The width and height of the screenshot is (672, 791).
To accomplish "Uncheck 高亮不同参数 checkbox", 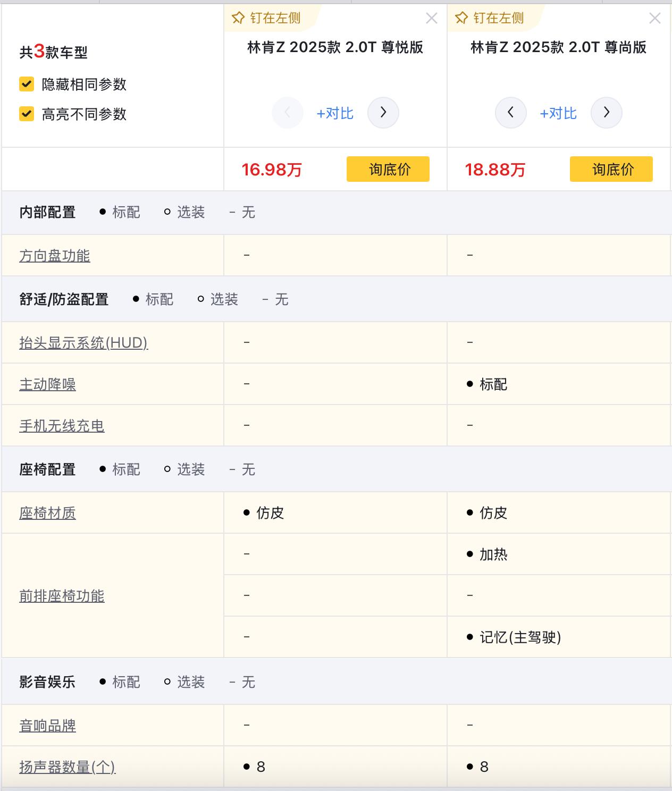I will point(27,114).
